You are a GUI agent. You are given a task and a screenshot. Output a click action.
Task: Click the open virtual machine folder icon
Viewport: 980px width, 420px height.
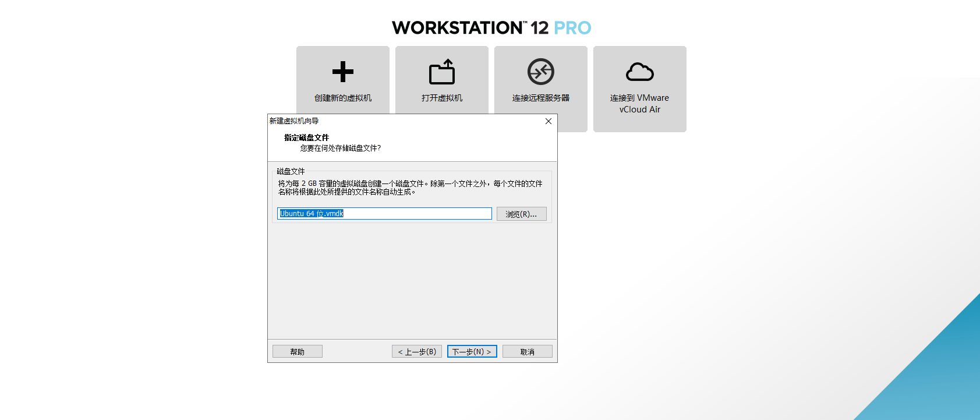tap(442, 72)
